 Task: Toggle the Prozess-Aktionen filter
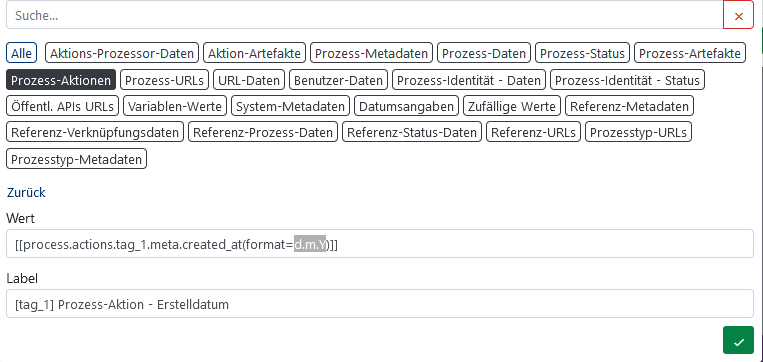coord(61,80)
